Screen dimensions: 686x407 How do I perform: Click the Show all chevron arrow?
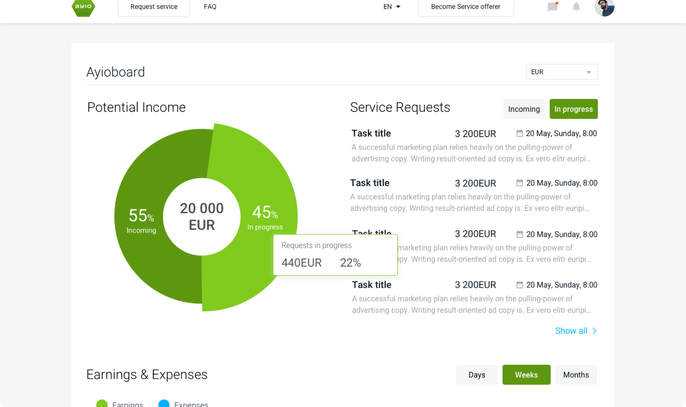594,331
